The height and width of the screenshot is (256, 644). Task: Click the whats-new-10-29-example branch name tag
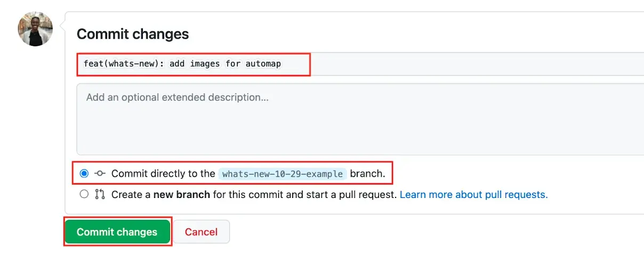coord(283,174)
